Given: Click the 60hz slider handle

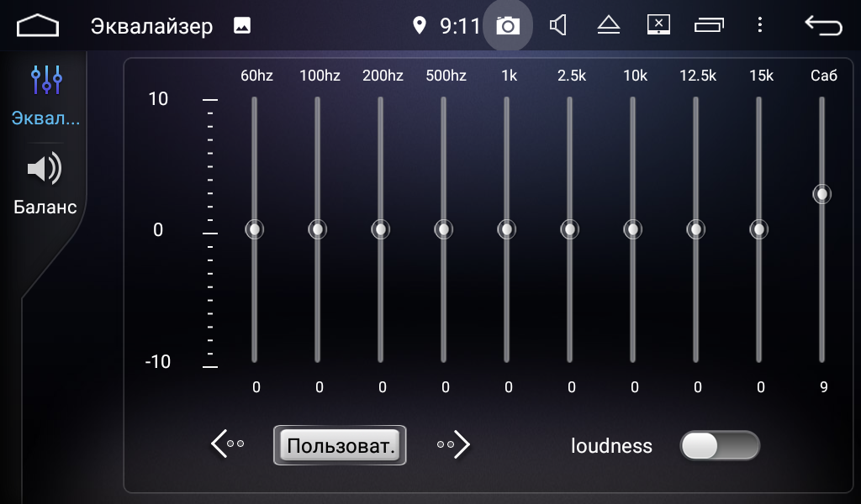Looking at the screenshot, I should [254, 229].
